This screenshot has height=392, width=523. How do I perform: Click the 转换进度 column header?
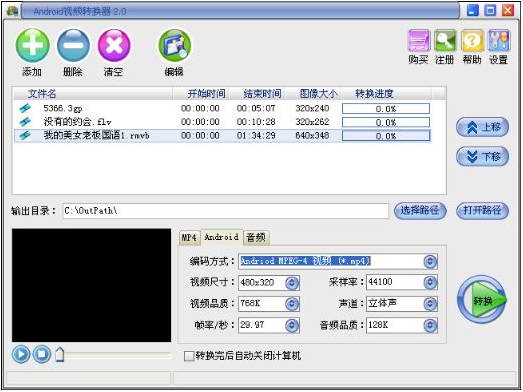click(386, 94)
